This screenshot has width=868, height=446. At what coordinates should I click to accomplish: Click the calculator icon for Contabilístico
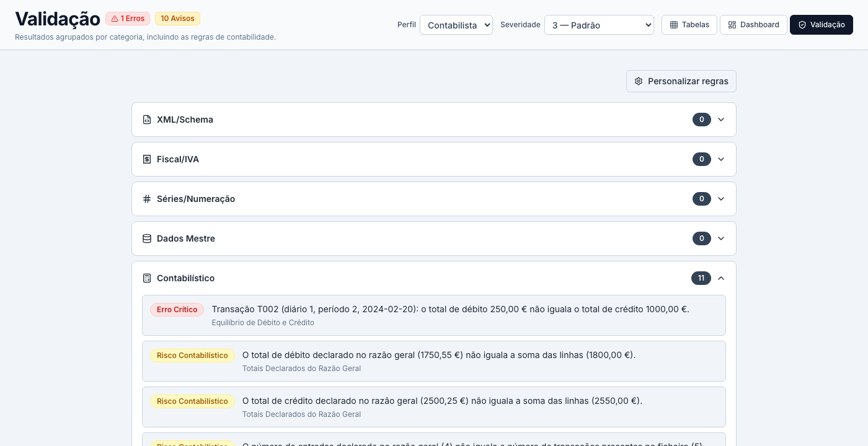click(147, 278)
